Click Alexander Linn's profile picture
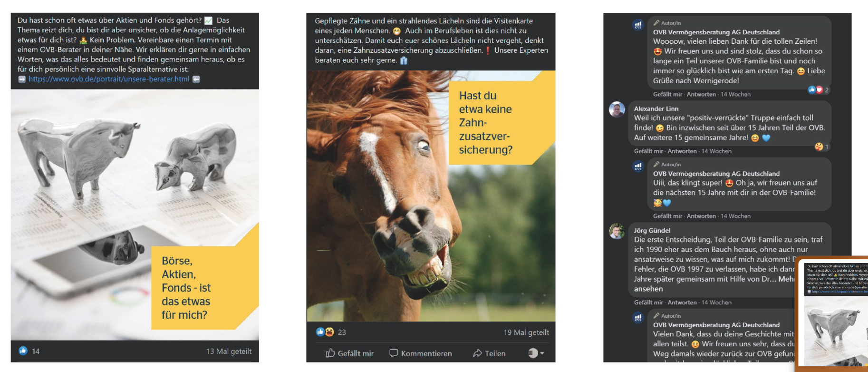This screenshot has width=868, height=372. (x=617, y=109)
